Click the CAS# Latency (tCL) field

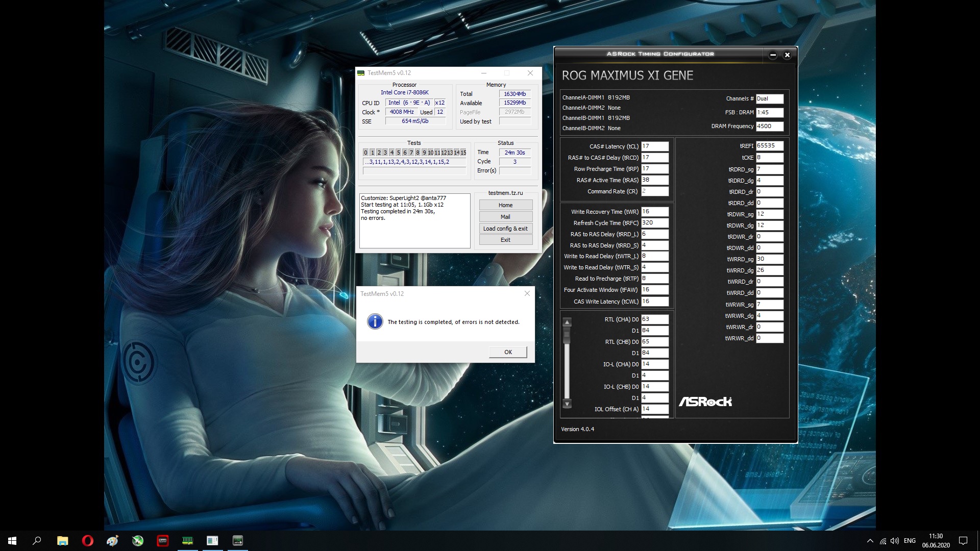pyautogui.click(x=654, y=146)
